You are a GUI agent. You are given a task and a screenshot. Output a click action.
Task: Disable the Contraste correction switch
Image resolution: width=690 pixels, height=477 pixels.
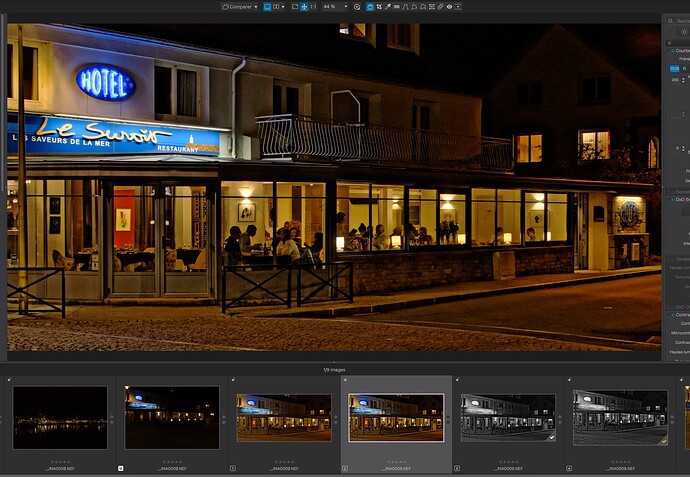[x=672, y=314]
